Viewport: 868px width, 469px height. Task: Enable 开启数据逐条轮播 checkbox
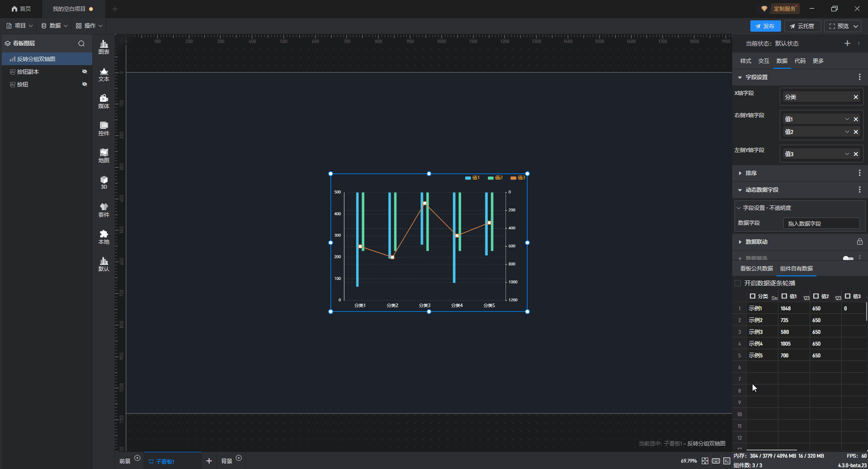click(738, 283)
